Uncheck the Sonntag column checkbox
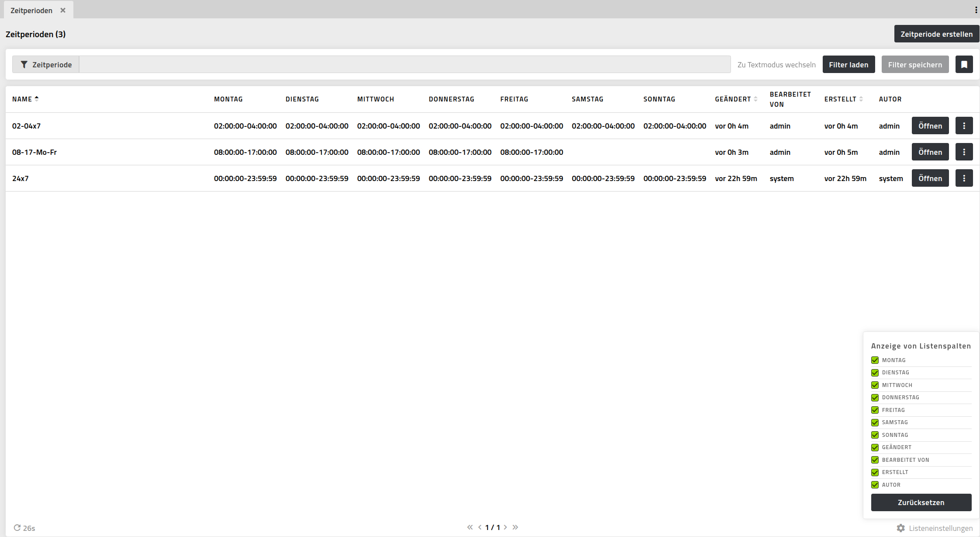Viewport: 980px width, 537px height. (x=875, y=435)
